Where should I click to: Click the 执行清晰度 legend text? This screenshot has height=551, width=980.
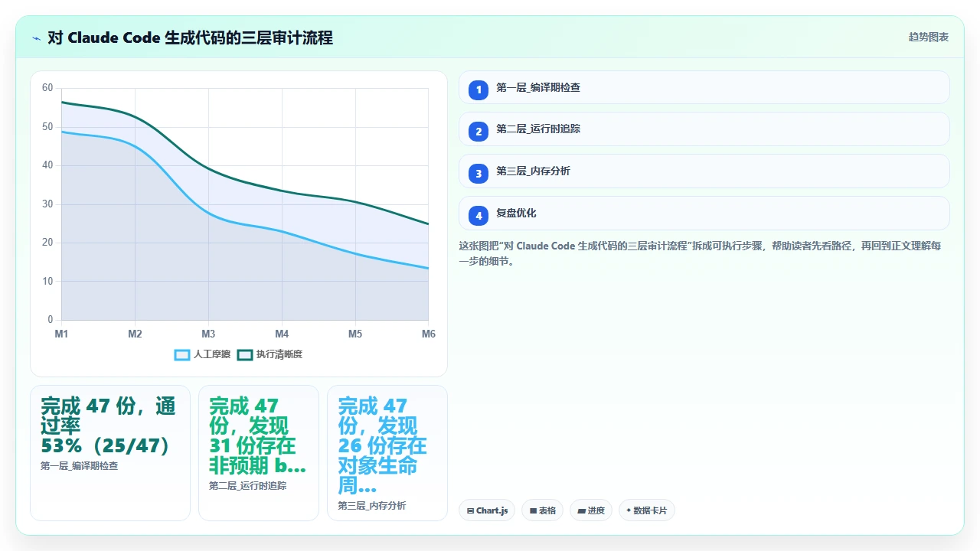pos(279,354)
